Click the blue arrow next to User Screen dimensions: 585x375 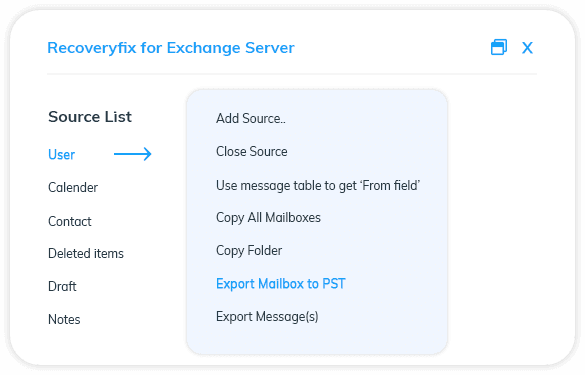pos(132,154)
